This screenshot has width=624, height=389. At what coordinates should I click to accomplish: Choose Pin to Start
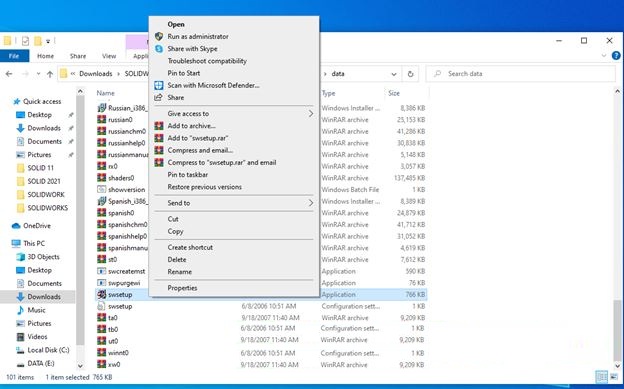[183, 73]
